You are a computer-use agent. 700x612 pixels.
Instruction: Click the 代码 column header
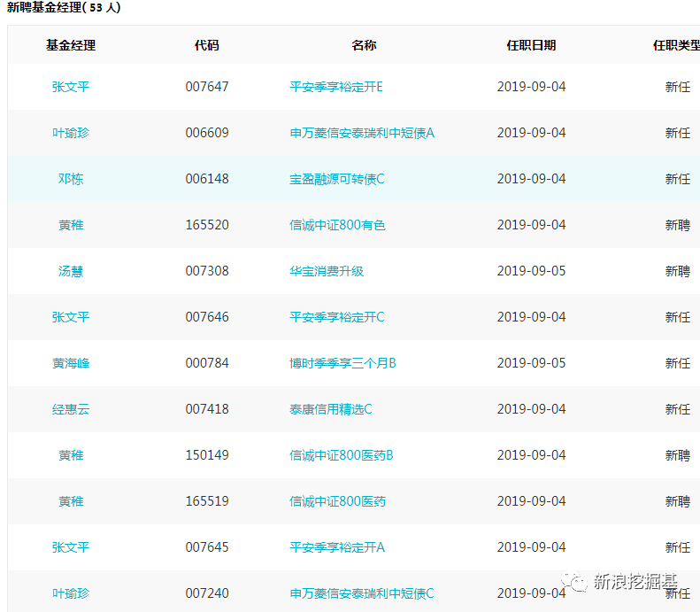click(207, 45)
